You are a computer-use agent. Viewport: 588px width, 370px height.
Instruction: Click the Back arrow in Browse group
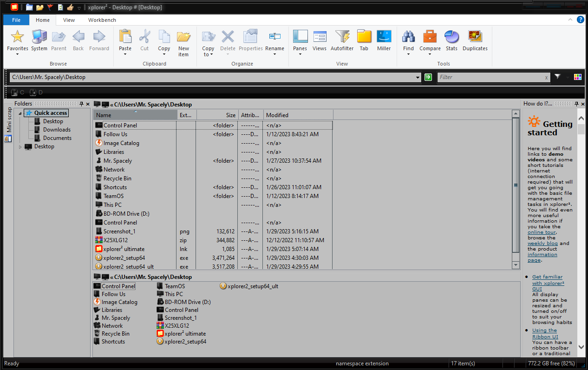click(x=78, y=40)
